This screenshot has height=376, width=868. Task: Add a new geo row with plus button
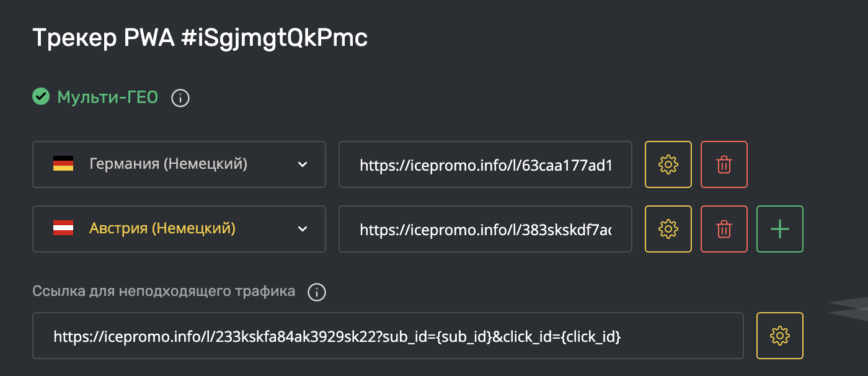780,229
